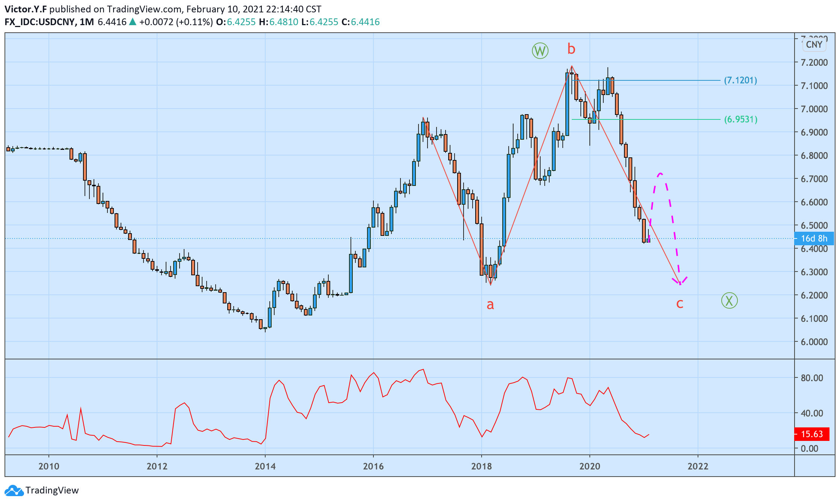Click the FX_IDC:USDCNY symbol title
840x504 pixels.
pos(39,22)
